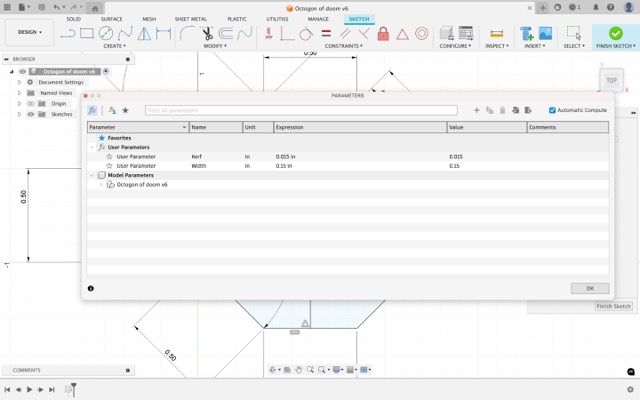Click the info icon in Parameters dialog
Image resolution: width=640 pixels, height=400 pixels.
91,288
